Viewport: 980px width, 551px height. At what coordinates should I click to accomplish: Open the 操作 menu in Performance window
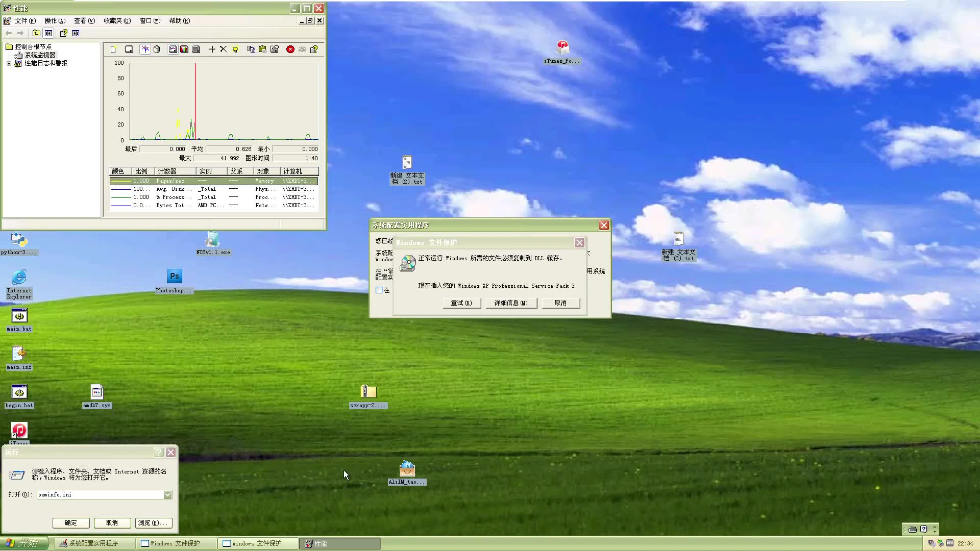click(x=54, y=21)
